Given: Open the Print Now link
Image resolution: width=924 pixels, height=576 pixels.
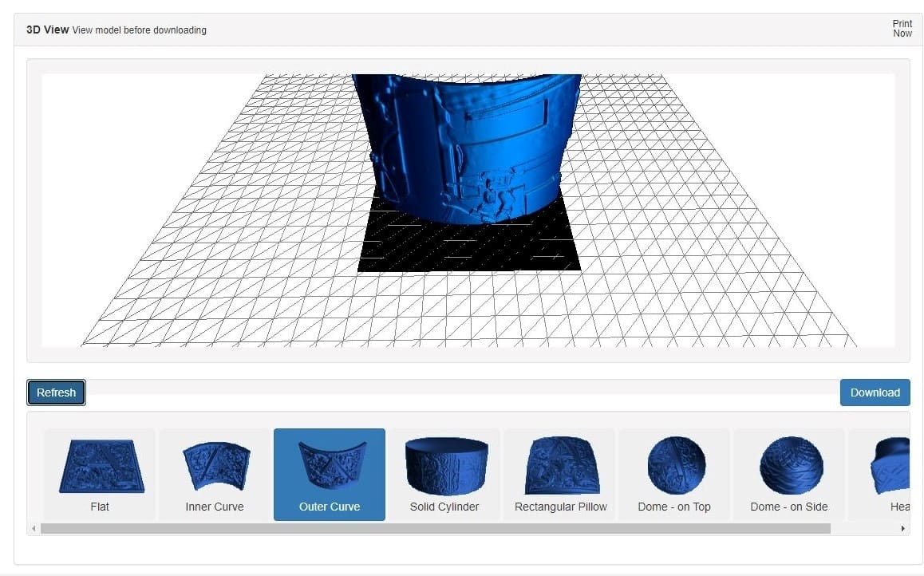Looking at the screenshot, I should [902, 29].
